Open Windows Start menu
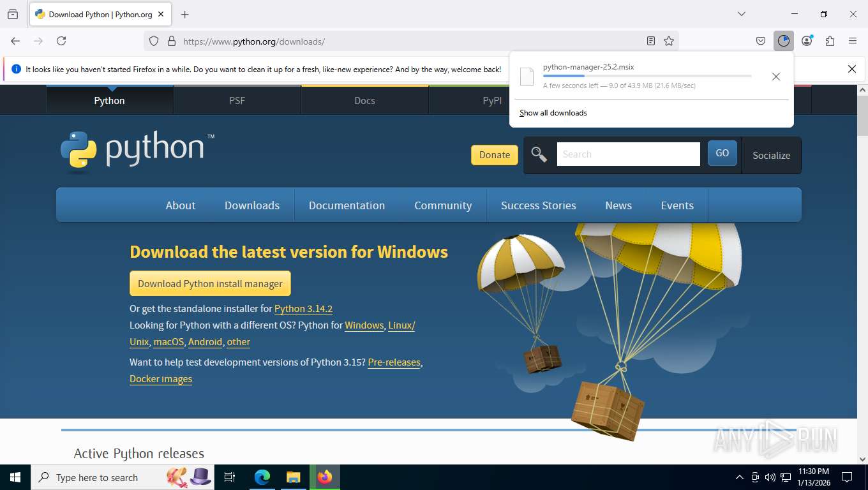 tap(15, 477)
